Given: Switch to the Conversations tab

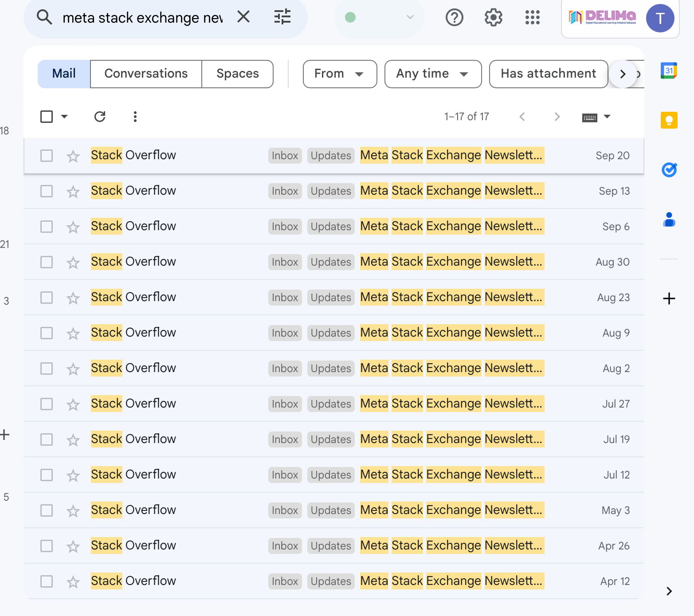Looking at the screenshot, I should tap(146, 74).
